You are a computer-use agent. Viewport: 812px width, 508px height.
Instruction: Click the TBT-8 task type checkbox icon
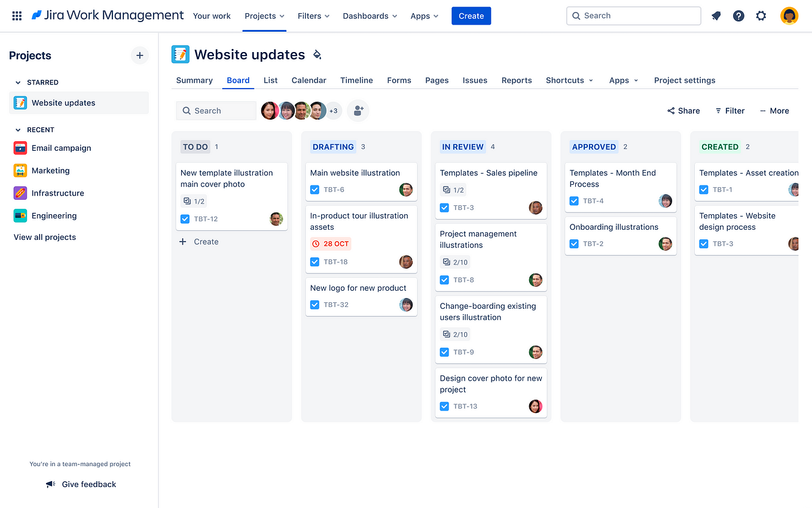point(444,280)
